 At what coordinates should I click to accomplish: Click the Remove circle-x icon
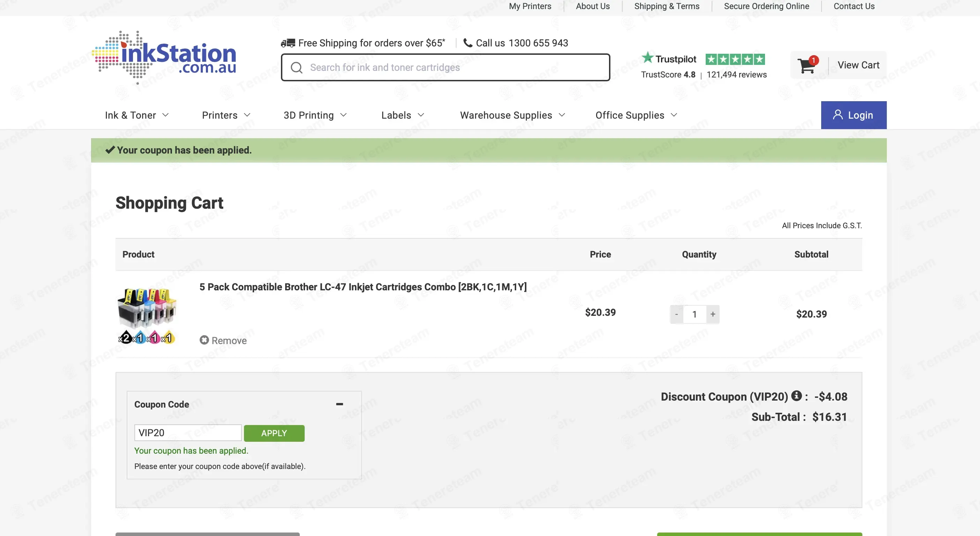point(204,340)
